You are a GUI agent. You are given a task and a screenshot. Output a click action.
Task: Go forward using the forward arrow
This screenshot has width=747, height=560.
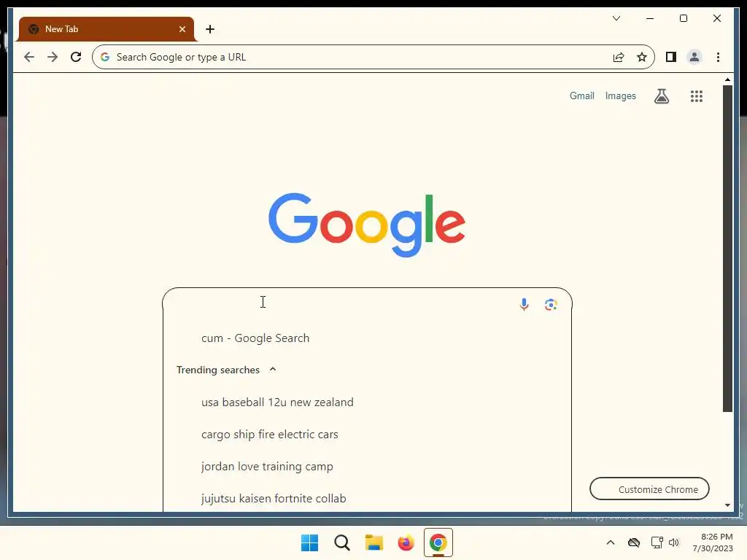pyautogui.click(x=53, y=57)
